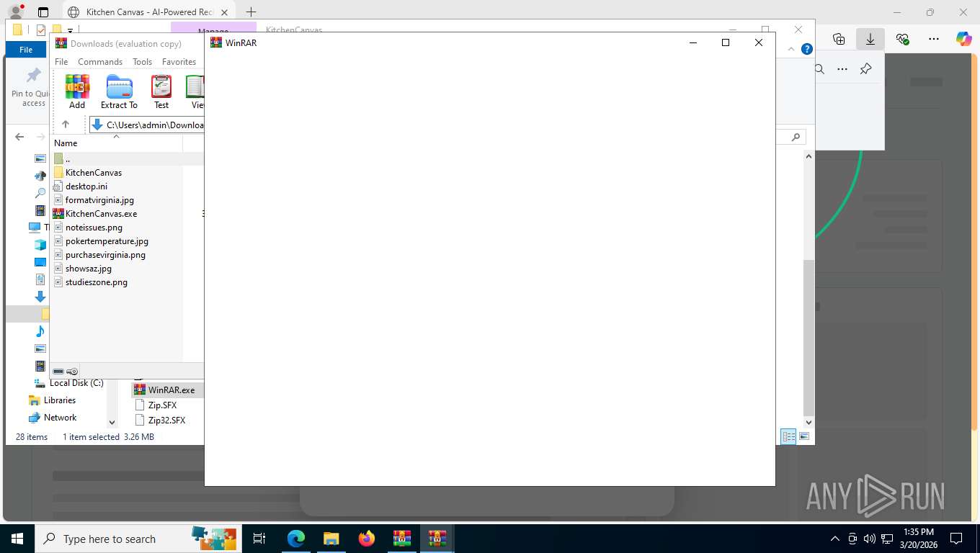The image size is (980, 553).
Task: Click the drive and key status icon
Action: (66, 372)
